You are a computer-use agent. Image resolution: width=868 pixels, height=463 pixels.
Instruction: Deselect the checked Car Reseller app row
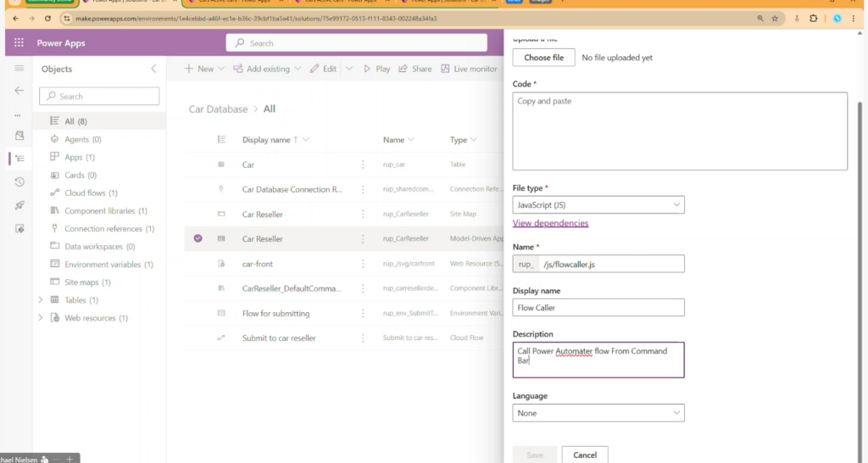coord(198,238)
